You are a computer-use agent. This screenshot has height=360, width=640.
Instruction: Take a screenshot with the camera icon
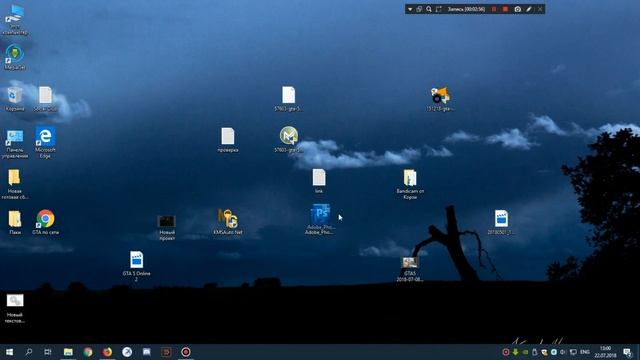(x=518, y=9)
